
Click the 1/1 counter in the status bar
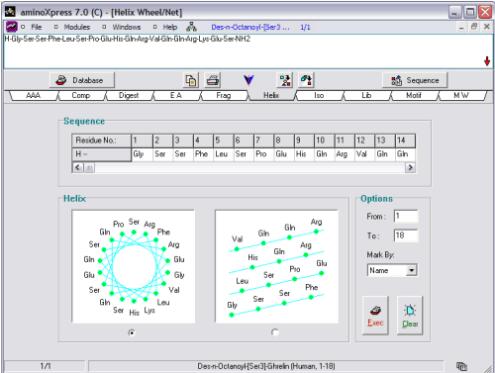(x=46, y=366)
